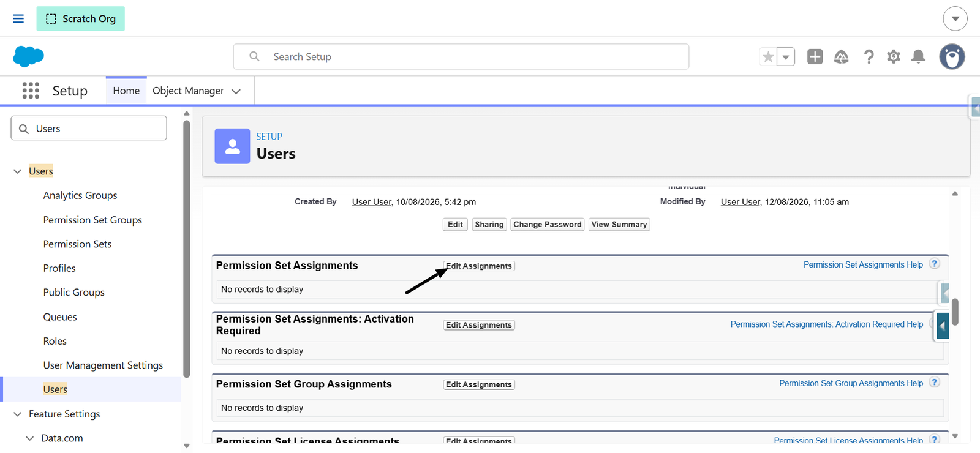Open Permission Set Group Assignments Help link
Viewport: 980px width, 453px height.
tap(851, 383)
